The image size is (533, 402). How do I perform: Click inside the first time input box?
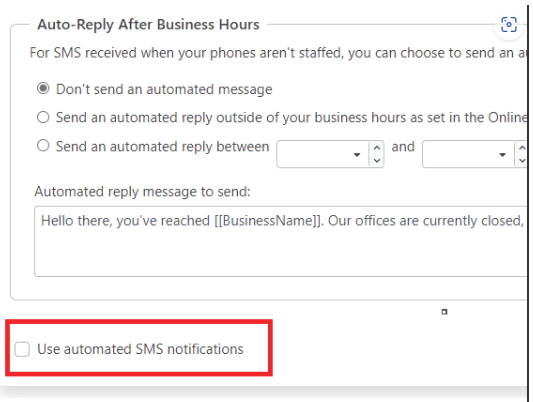pos(314,154)
